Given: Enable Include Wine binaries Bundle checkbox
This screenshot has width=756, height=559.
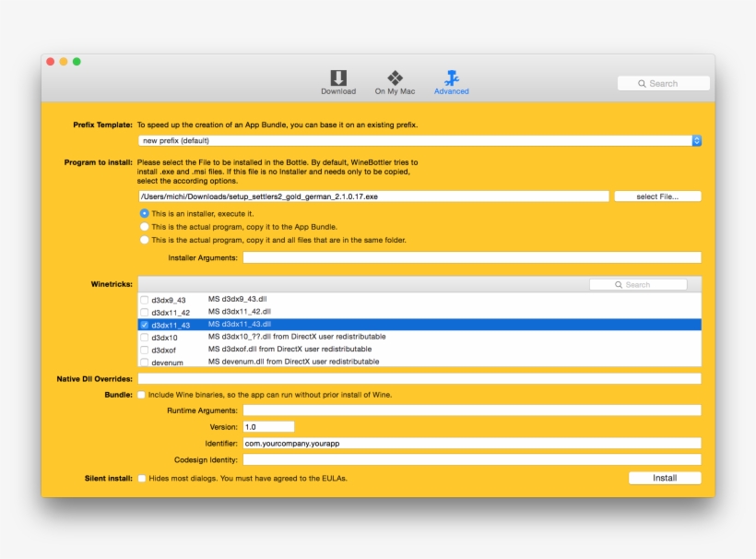Looking at the screenshot, I should 141,395.
